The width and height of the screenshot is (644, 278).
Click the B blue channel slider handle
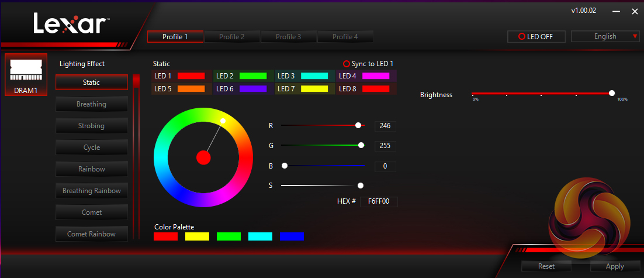284,166
